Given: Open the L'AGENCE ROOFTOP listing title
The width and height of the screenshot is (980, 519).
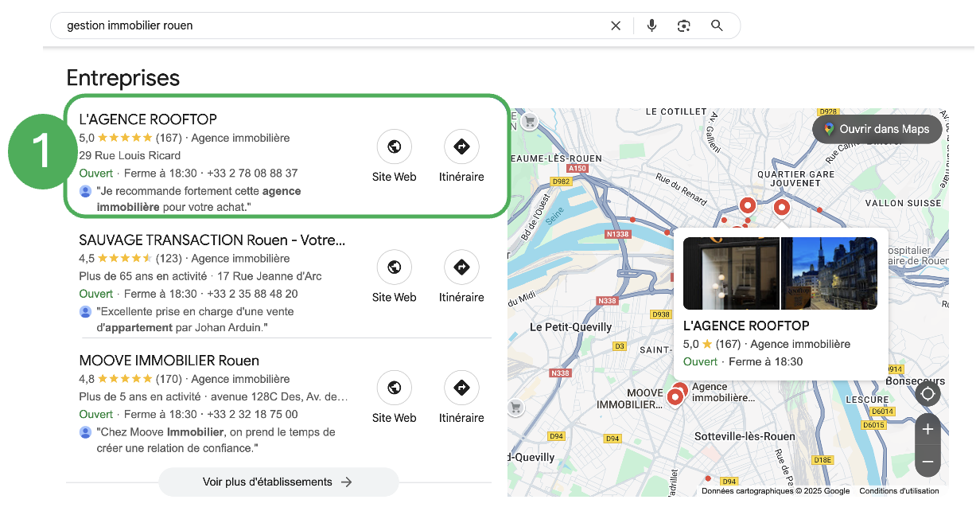Looking at the screenshot, I should tap(148, 119).
